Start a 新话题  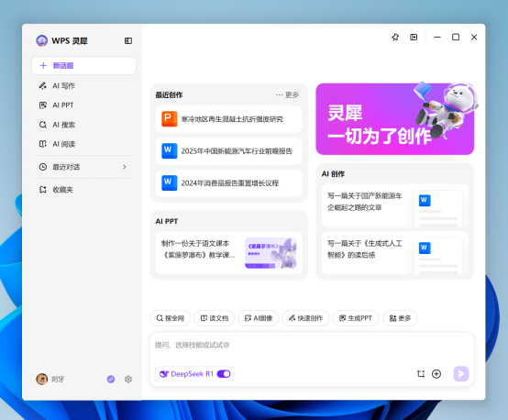pos(83,65)
